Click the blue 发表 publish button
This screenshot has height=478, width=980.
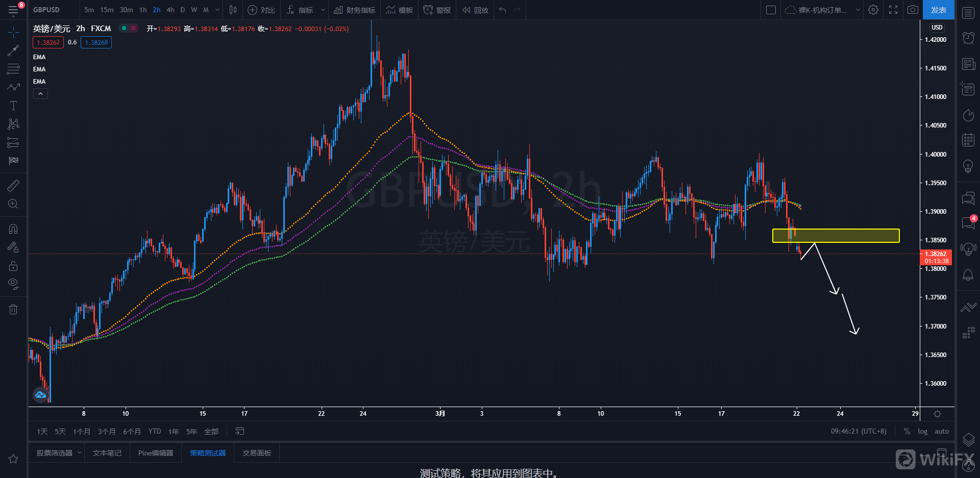coord(938,10)
